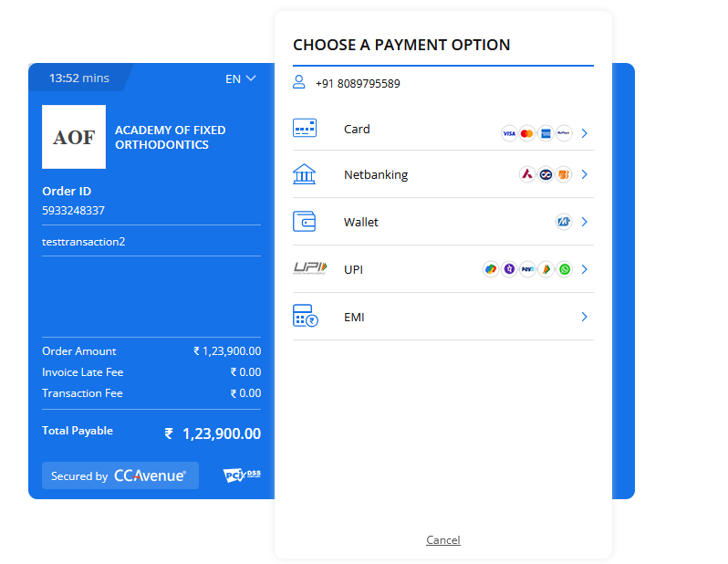Click the Kotak Bank netbanking logo
Image resolution: width=728 pixels, height=564 pixels.
[x=546, y=174]
